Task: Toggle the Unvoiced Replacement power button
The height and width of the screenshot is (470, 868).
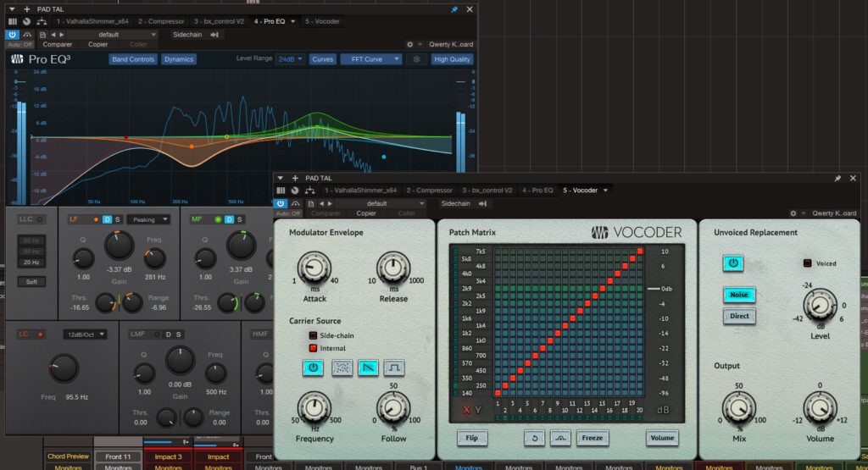Action: (733, 263)
